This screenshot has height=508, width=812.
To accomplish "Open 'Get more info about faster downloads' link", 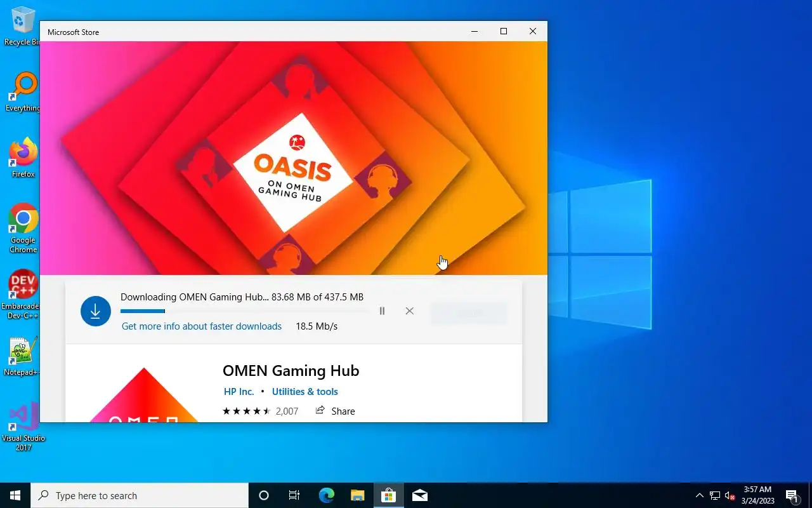I will [x=202, y=326].
